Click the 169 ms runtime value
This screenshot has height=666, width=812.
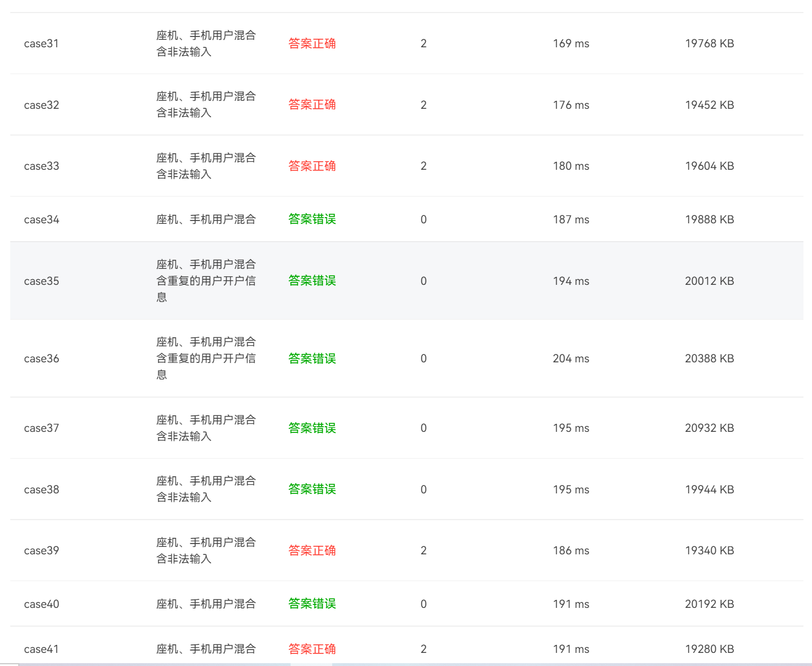tap(570, 44)
